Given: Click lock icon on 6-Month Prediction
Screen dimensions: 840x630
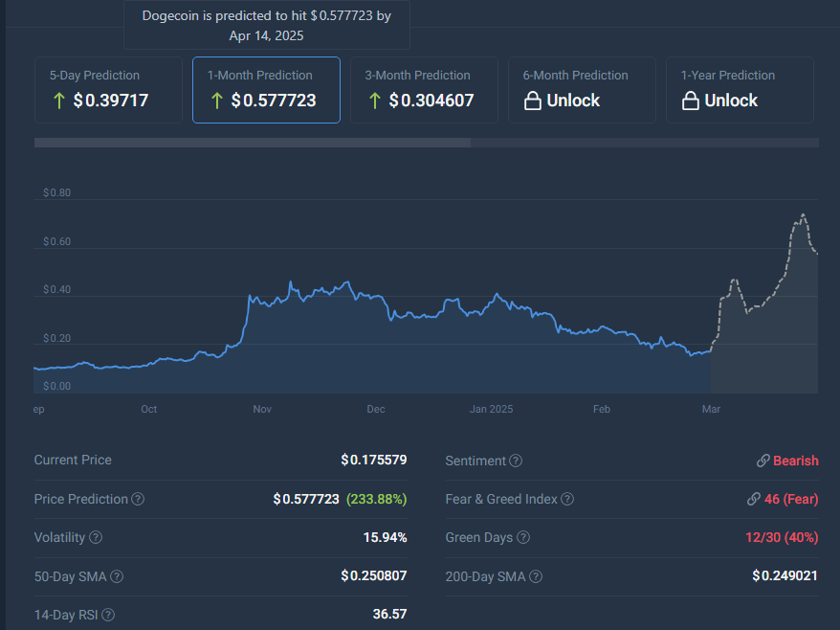Looking at the screenshot, I should (533, 101).
